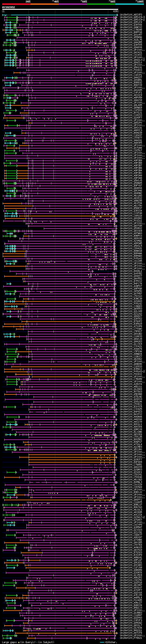Choose hit UniRef100_Q41645
This screenshot has height=644, width=146.
pos(131,90)
